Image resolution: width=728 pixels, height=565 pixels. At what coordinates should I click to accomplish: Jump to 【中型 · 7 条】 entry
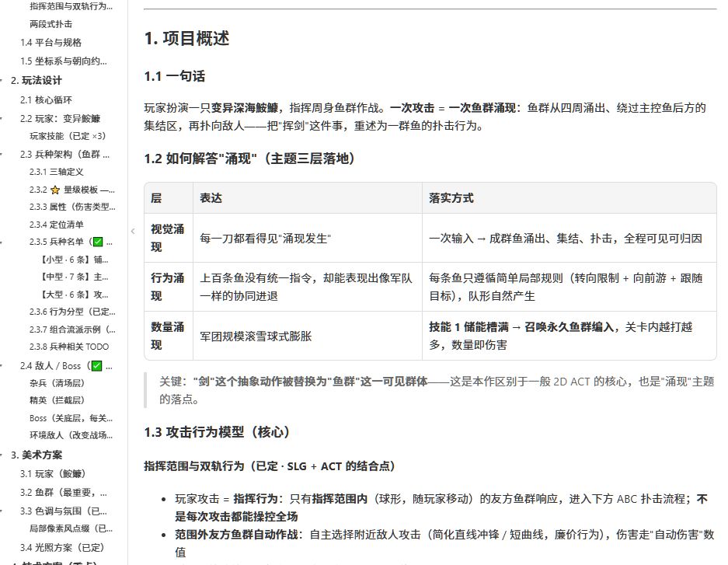[x=73, y=277]
